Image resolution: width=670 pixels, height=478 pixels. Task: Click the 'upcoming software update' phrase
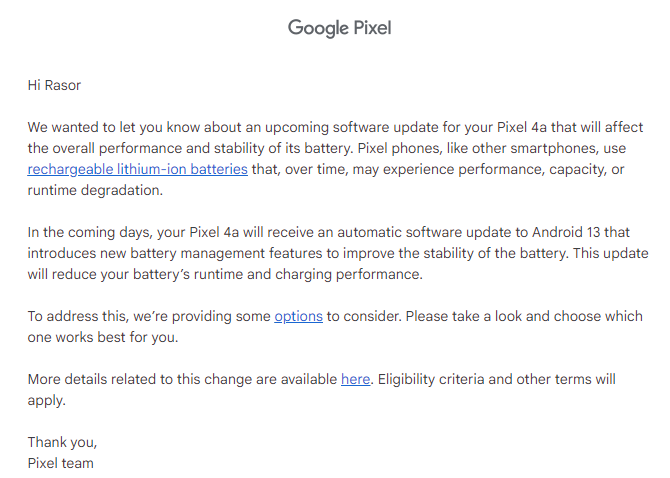pos(349,127)
